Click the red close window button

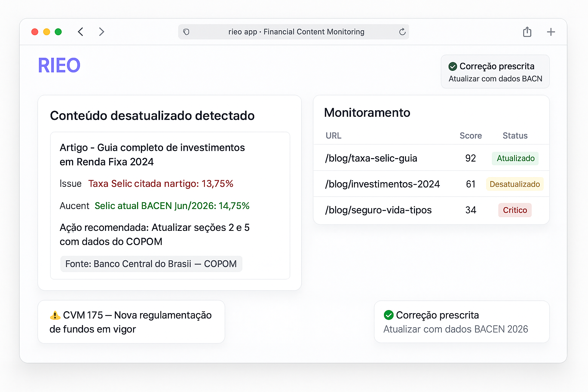tap(35, 32)
